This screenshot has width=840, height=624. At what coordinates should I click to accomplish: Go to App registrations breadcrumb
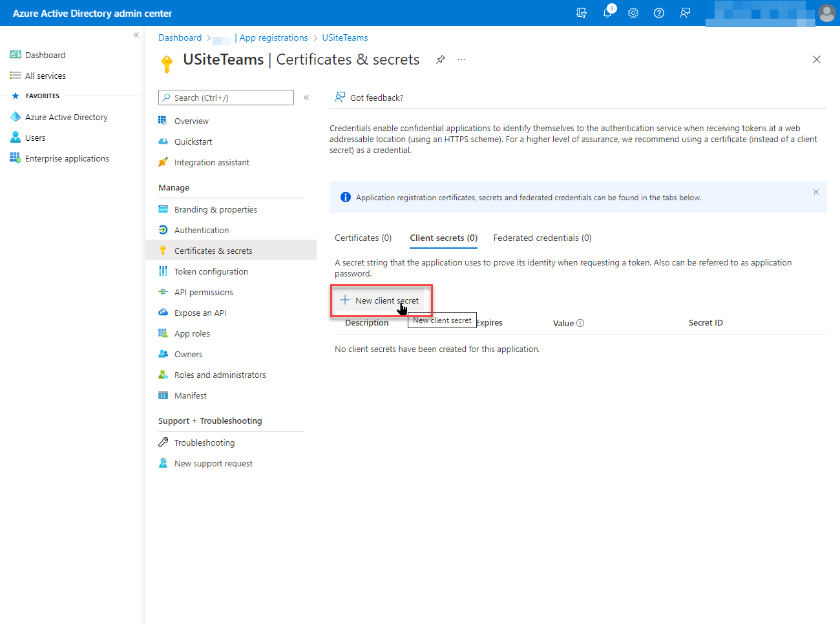(x=273, y=37)
